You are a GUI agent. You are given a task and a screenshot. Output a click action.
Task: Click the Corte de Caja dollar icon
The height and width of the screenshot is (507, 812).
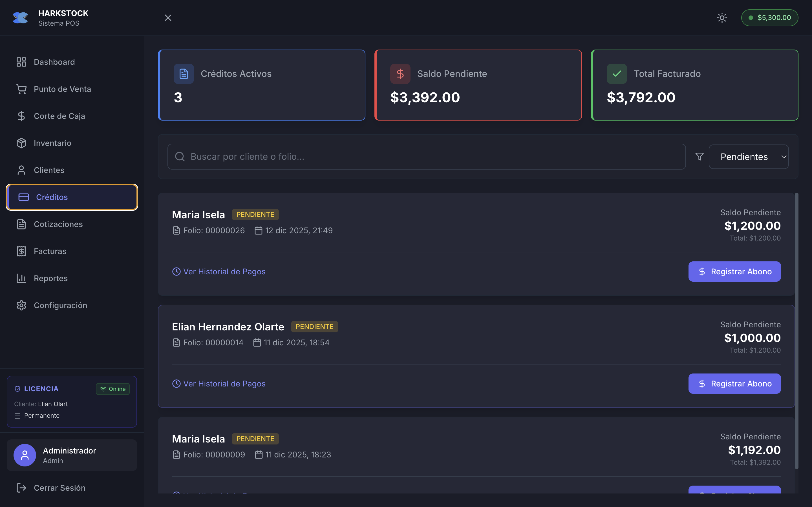point(21,116)
